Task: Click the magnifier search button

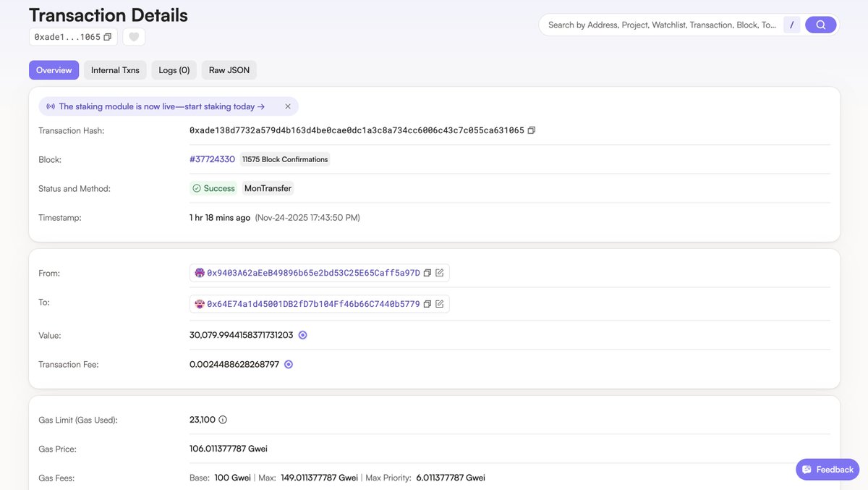Action: pos(821,25)
